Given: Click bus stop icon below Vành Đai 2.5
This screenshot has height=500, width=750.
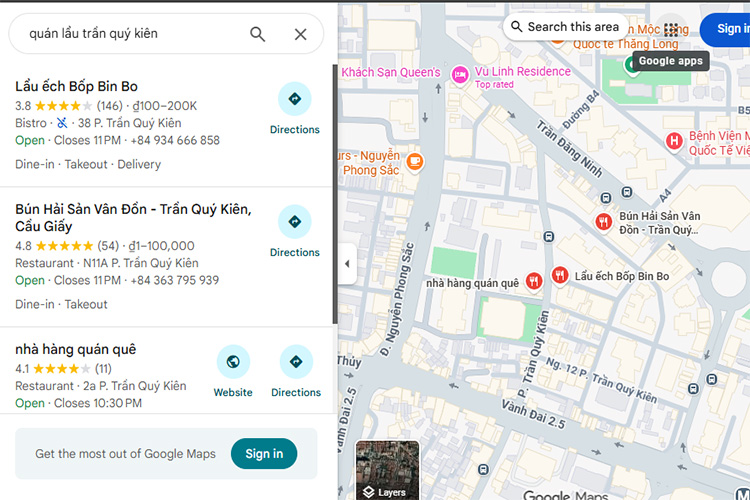Looking at the screenshot, I should 483,469.
